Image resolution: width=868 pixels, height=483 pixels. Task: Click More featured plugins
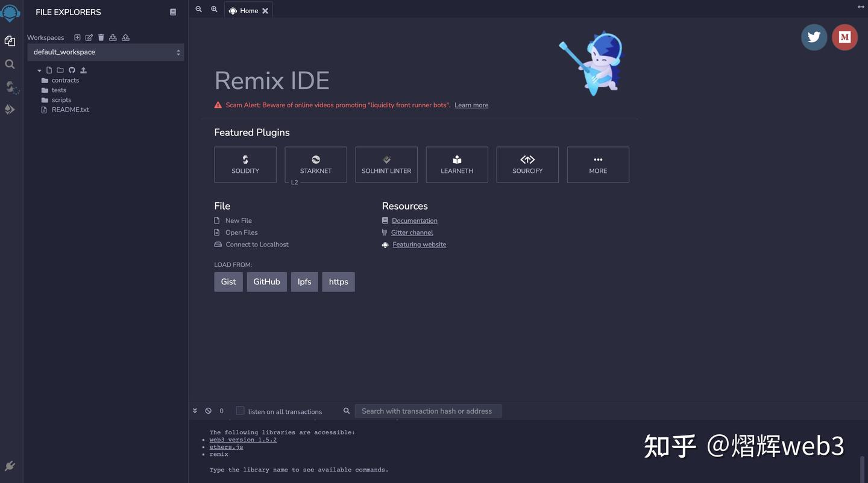pyautogui.click(x=598, y=165)
